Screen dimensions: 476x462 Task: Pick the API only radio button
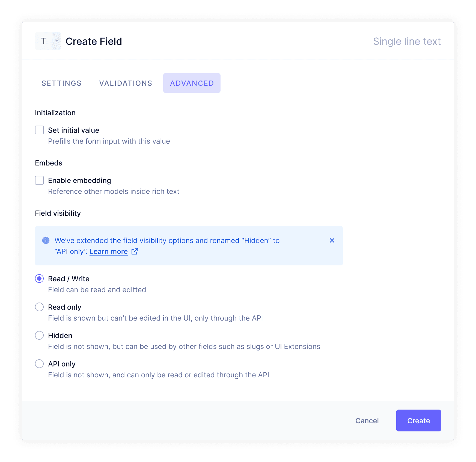pos(39,364)
